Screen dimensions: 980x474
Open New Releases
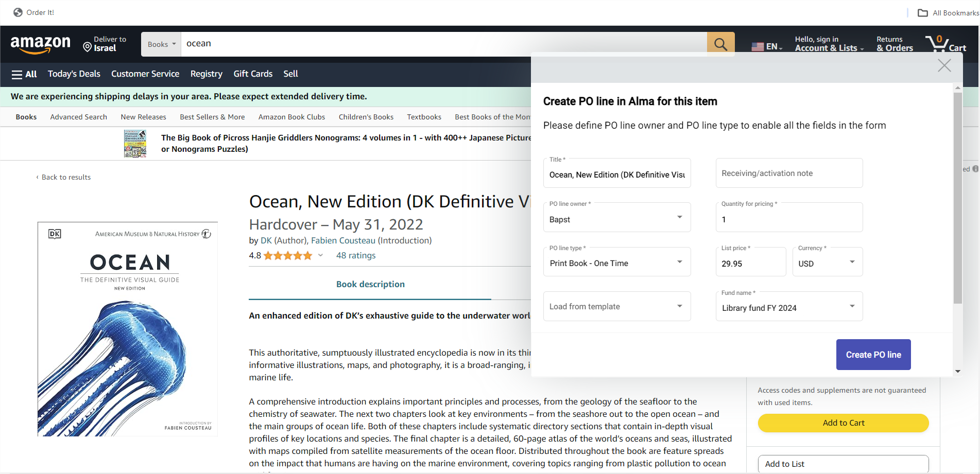coord(144,117)
